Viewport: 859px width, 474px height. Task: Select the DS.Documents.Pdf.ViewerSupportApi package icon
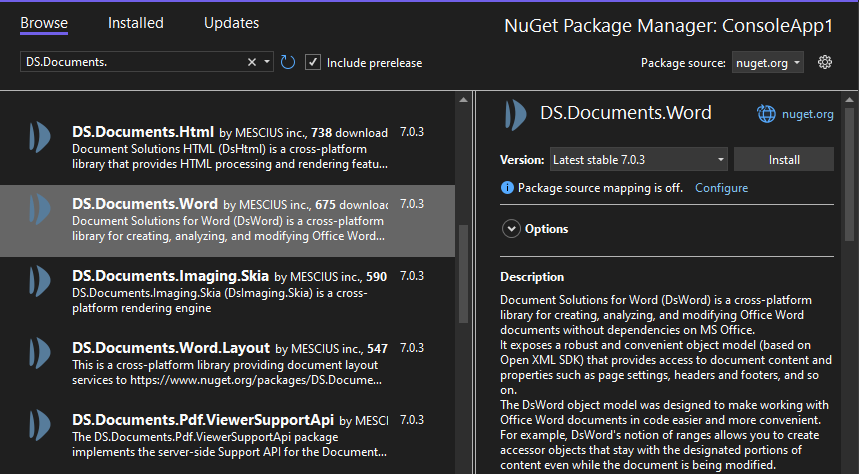pos(39,425)
